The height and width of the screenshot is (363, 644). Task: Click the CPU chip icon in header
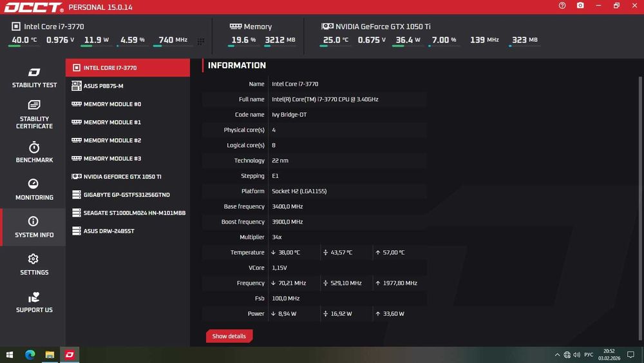click(x=15, y=26)
